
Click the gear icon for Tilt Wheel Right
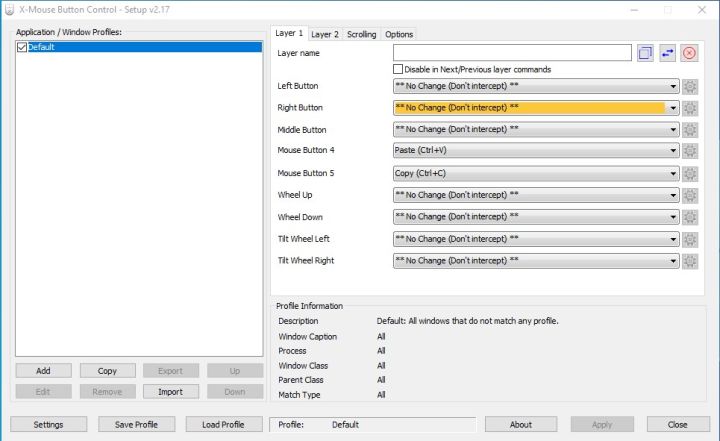coord(689,261)
